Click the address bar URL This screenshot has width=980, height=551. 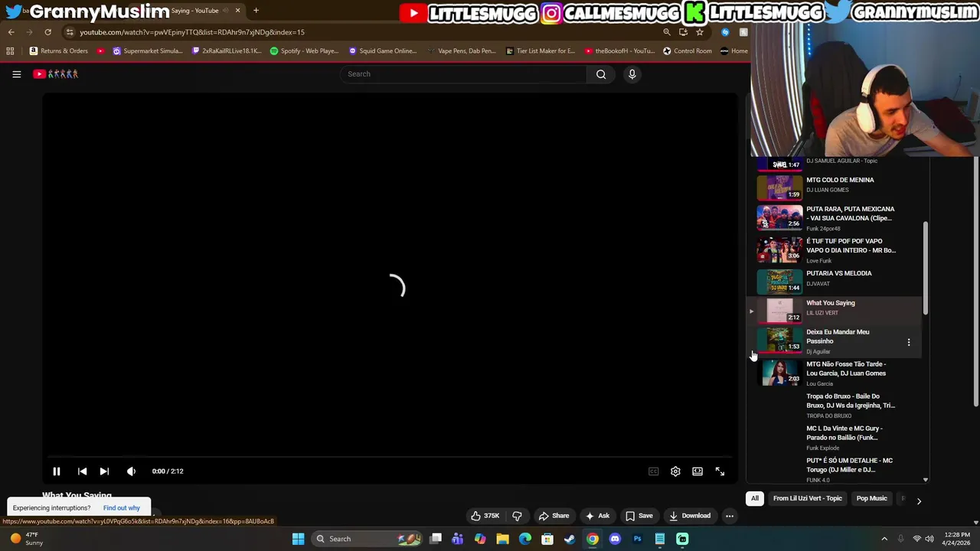191,32
